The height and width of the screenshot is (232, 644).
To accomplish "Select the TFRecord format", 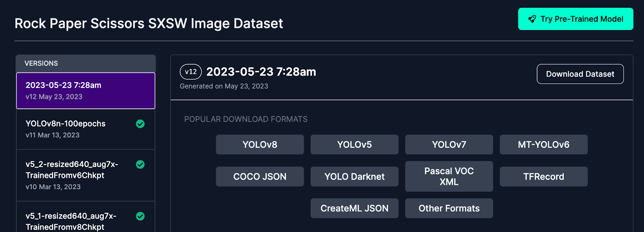I will (543, 177).
